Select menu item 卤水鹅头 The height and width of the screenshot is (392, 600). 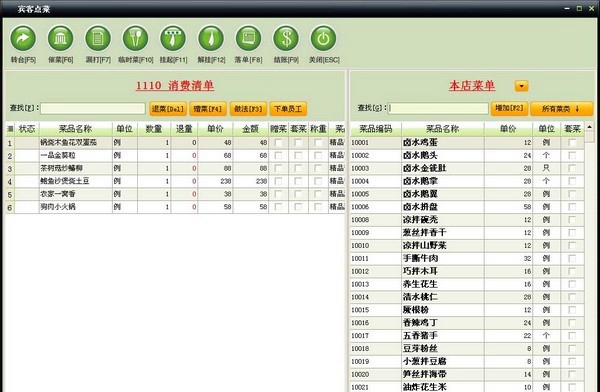(467, 155)
